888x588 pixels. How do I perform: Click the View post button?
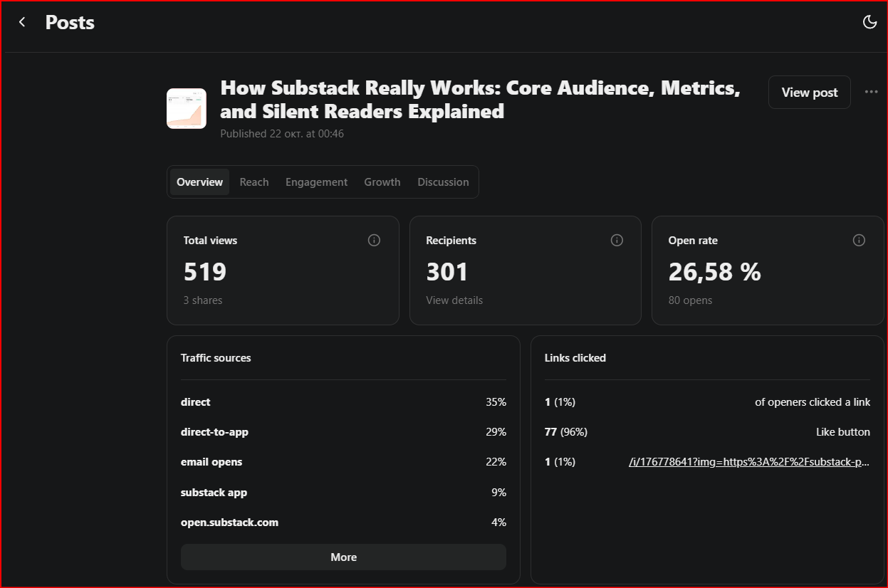pos(809,92)
